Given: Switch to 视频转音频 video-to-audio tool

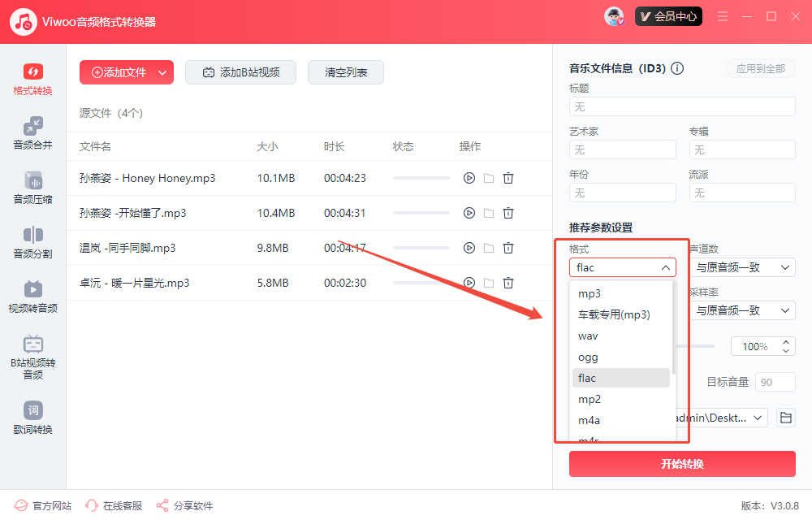Looking at the screenshot, I should pyautogui.click(x=32, y=297).
